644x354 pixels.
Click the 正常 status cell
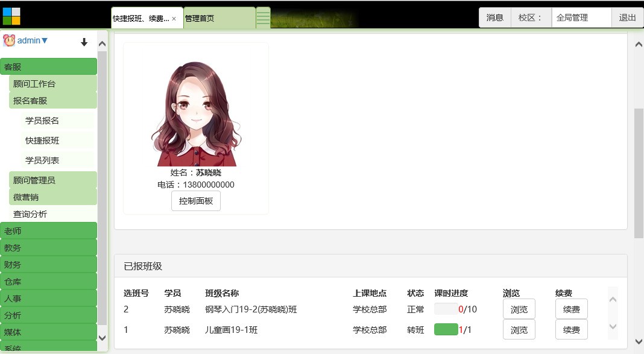415,309
